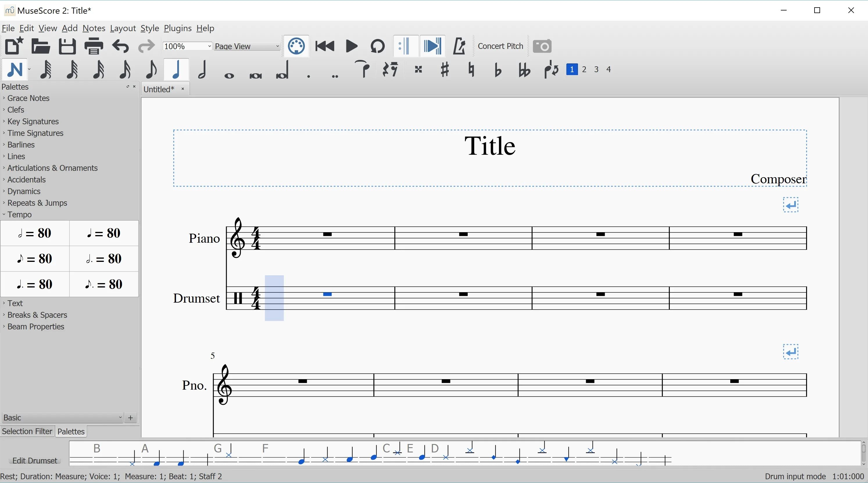Open the Page View dropdown
868x483 pixels.
(x=247, y=46)
